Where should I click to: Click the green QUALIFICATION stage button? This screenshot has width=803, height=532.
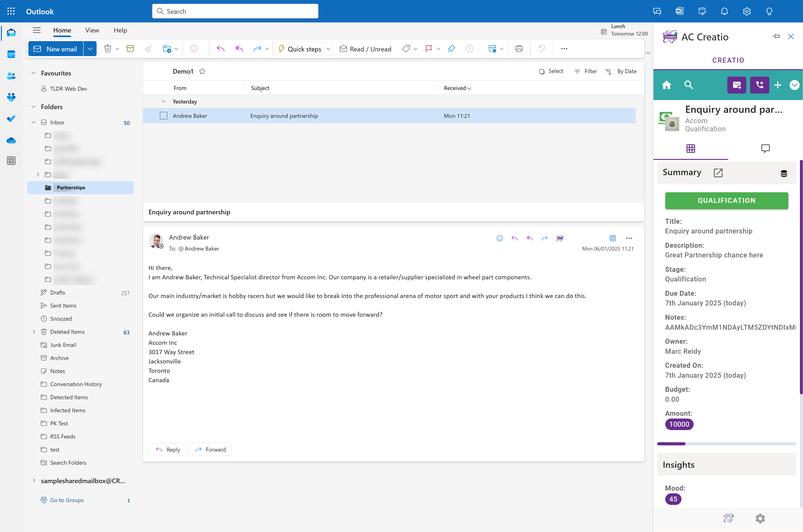726,201
